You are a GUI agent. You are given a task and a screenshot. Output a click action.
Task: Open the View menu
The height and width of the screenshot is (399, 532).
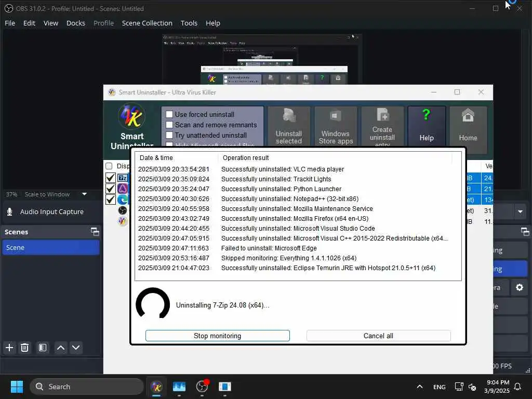[51, 23]
